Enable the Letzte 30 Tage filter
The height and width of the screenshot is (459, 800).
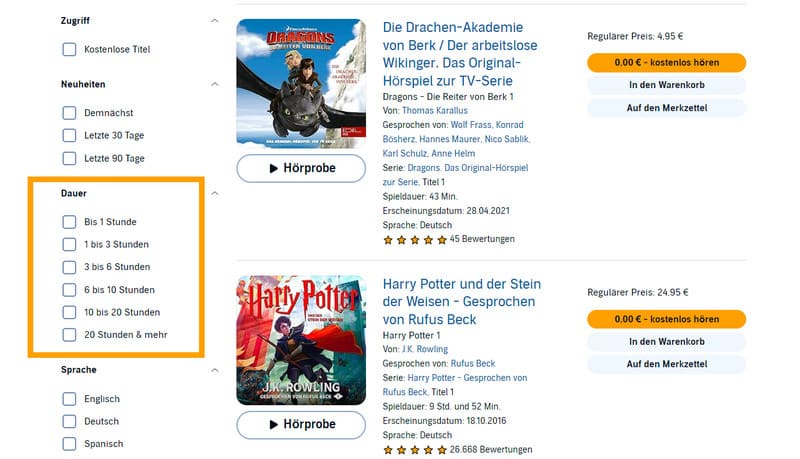point(69,136)
